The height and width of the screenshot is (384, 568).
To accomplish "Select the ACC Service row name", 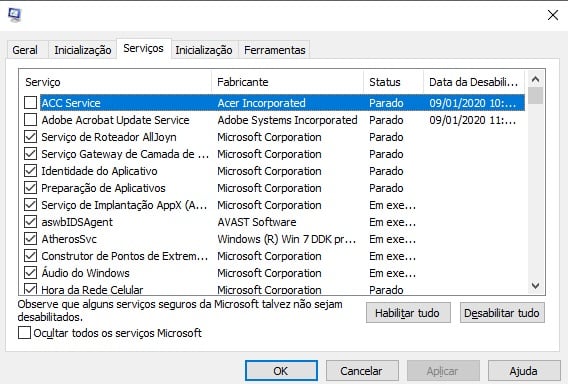I will point(71,103).
